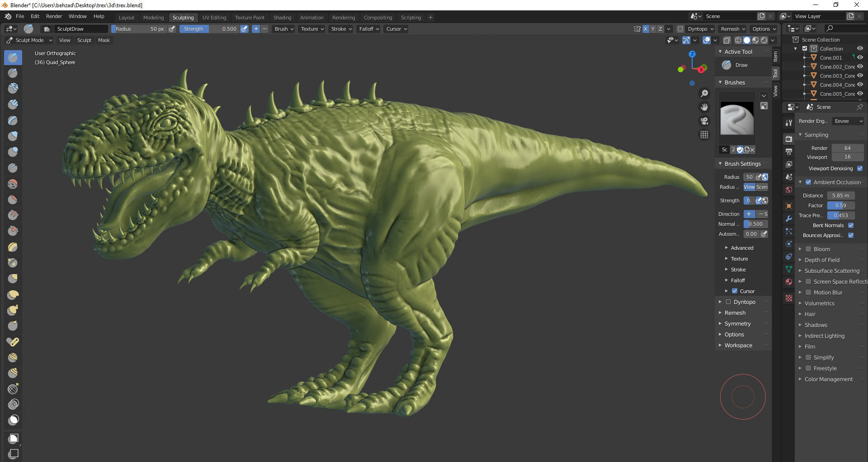Open Material properties tab icon

[789, 282]
